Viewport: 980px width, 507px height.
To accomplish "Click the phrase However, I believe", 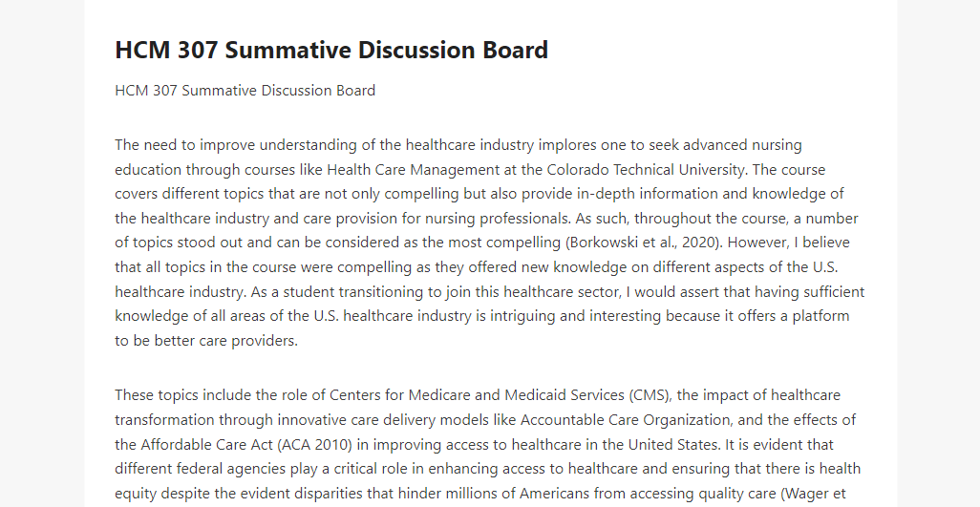I will pyautogui.click(x=789, y=243).
